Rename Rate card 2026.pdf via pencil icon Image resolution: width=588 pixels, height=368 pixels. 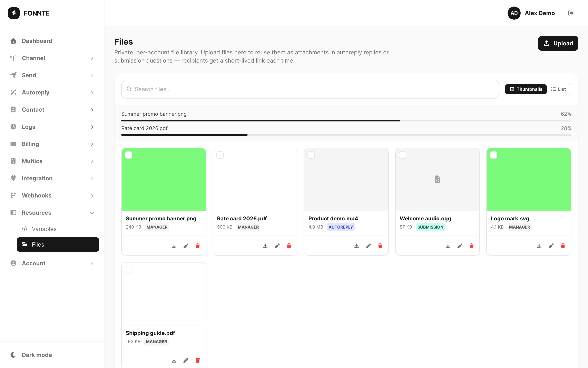(x=277, y=246)
